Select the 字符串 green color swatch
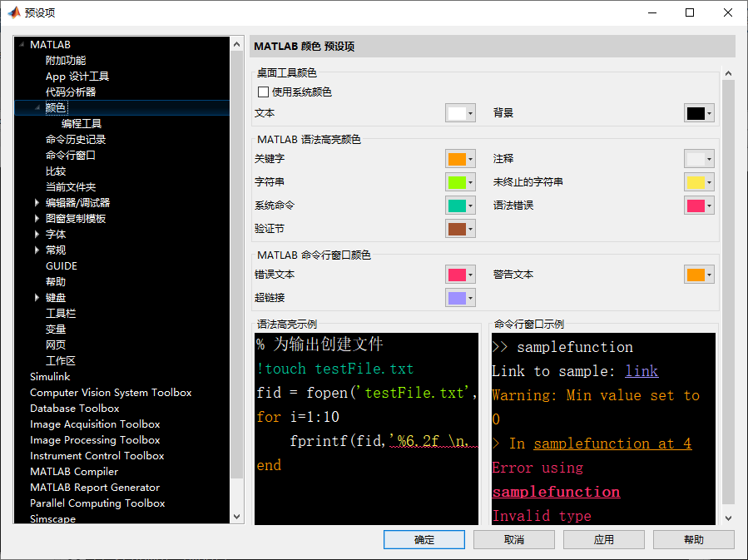This screenshot has height=560, width=748. (x=458, y=181)
